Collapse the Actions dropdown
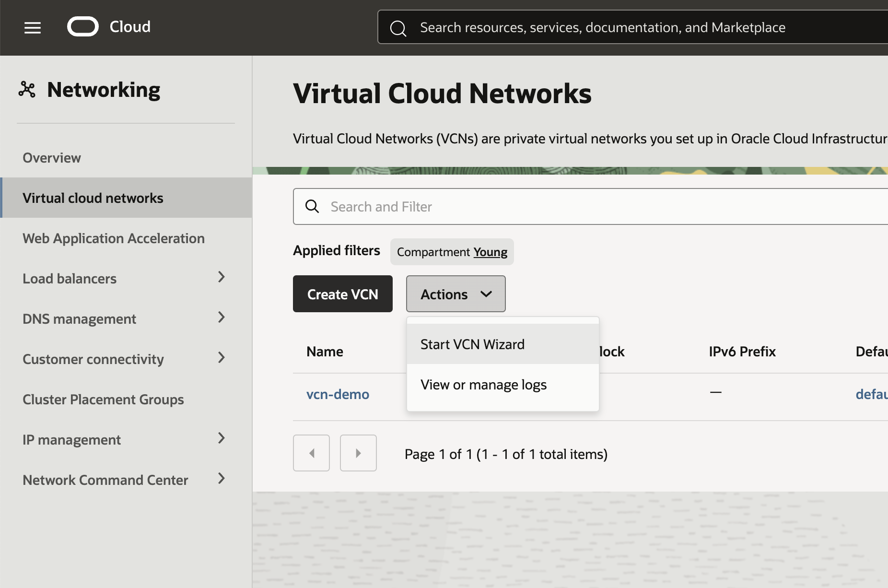 [456, 294]
